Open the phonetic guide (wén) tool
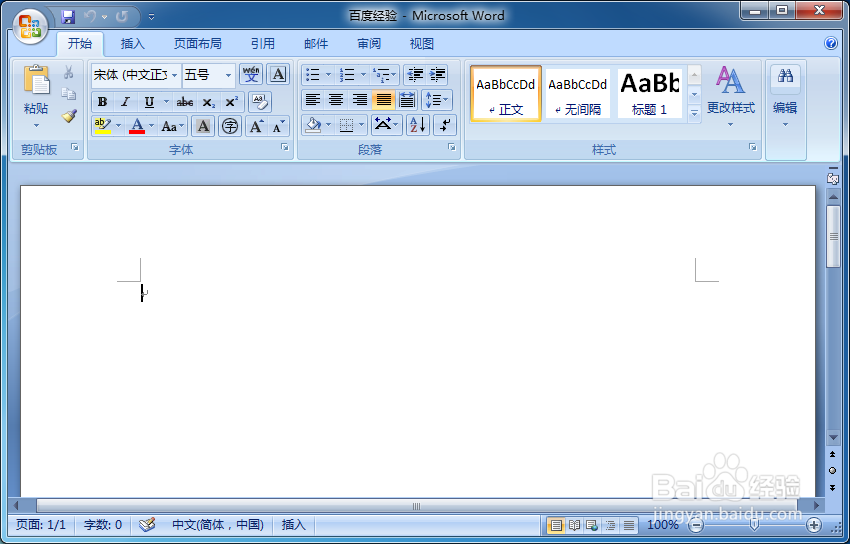 tap(251, 74)
